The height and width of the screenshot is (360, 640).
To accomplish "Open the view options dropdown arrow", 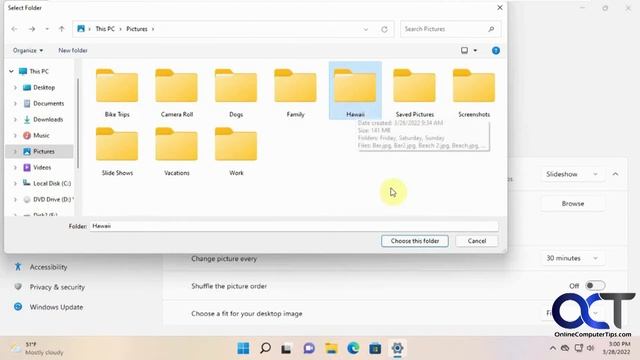I will tap(475, 51).
